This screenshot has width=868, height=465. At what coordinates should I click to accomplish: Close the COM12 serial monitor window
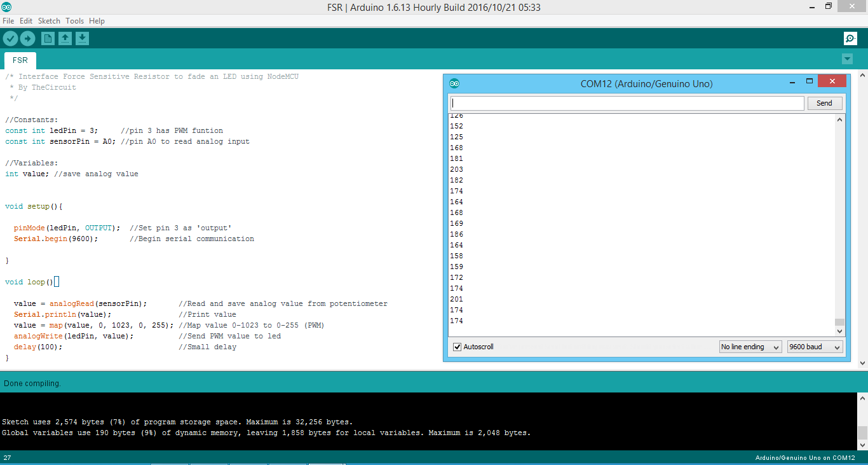click(x=832, y=81)
